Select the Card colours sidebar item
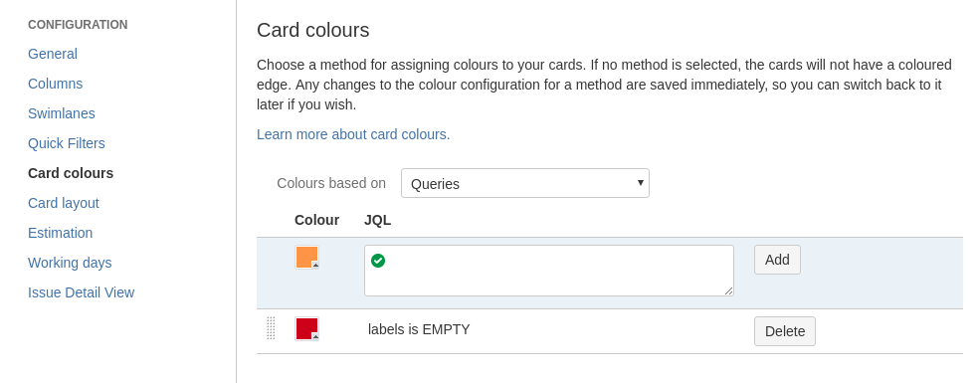This screenshot has width=980, height=383. click(x=71, y=173)
